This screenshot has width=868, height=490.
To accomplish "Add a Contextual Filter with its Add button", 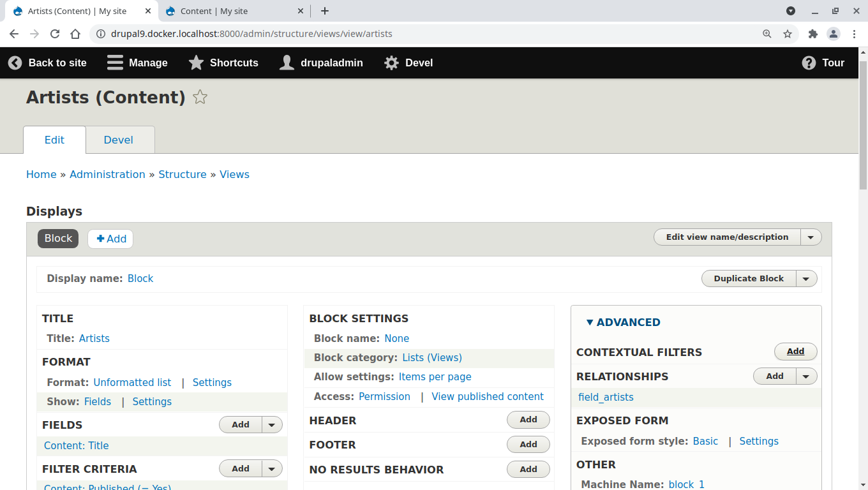I will tap(795, 351).
